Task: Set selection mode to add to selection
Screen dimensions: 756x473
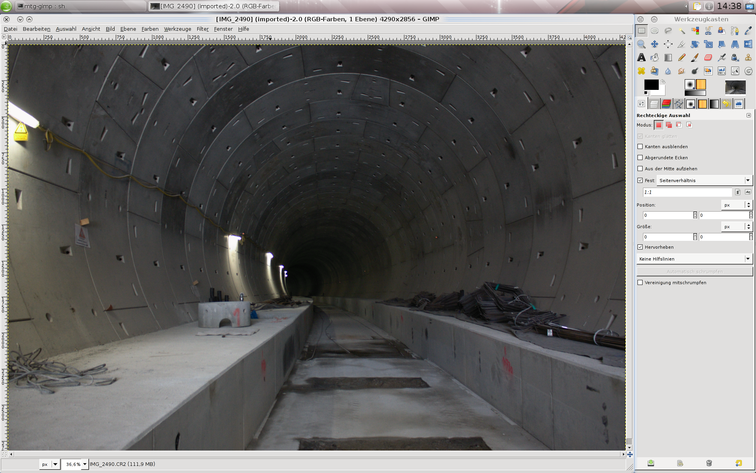Action: (669, 125)
